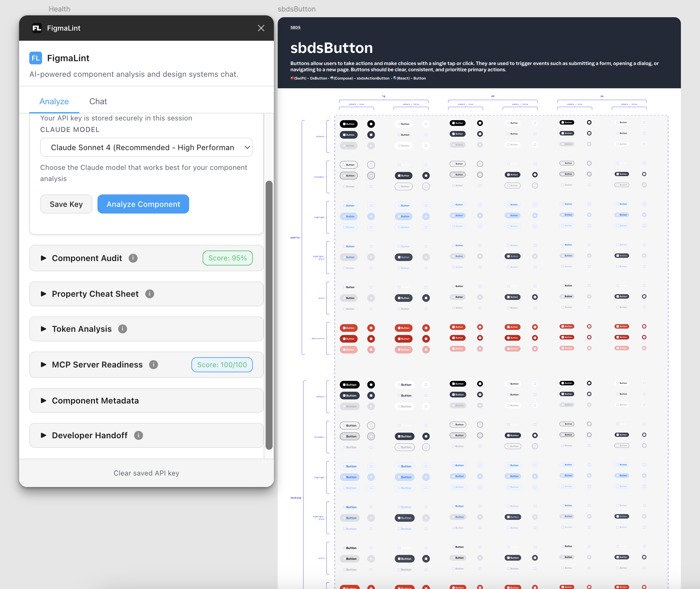Click the FigmaLint black logo in title bar

(37, 28)
